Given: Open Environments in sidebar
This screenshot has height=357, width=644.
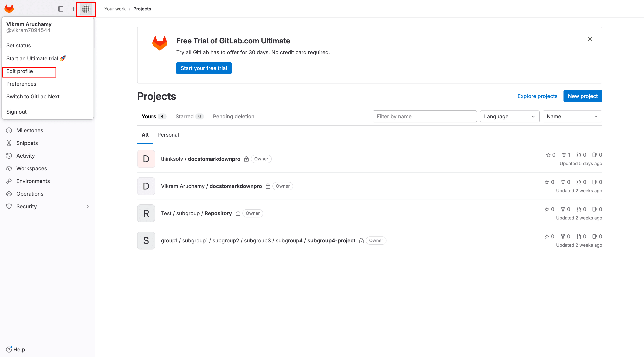Looking at the screenshot, I should (33, 181).
